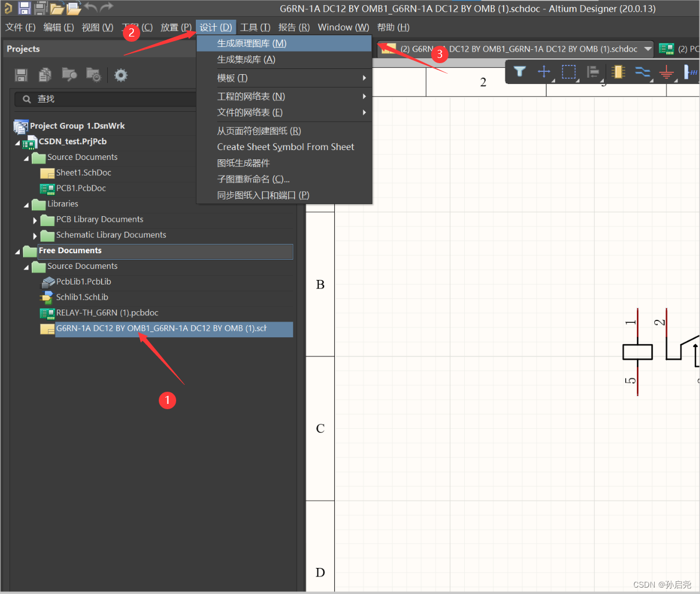Undo the last action with the Undo arrow
This screenshot has width=700, height=594.
tap(90, 7)
